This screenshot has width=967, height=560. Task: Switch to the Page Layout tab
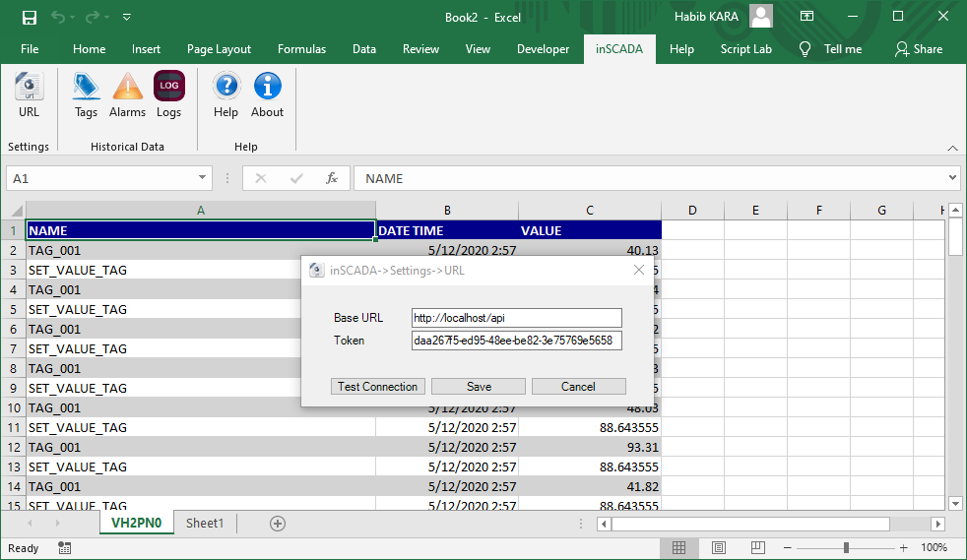pyautogui.click(x=219, y=49)
